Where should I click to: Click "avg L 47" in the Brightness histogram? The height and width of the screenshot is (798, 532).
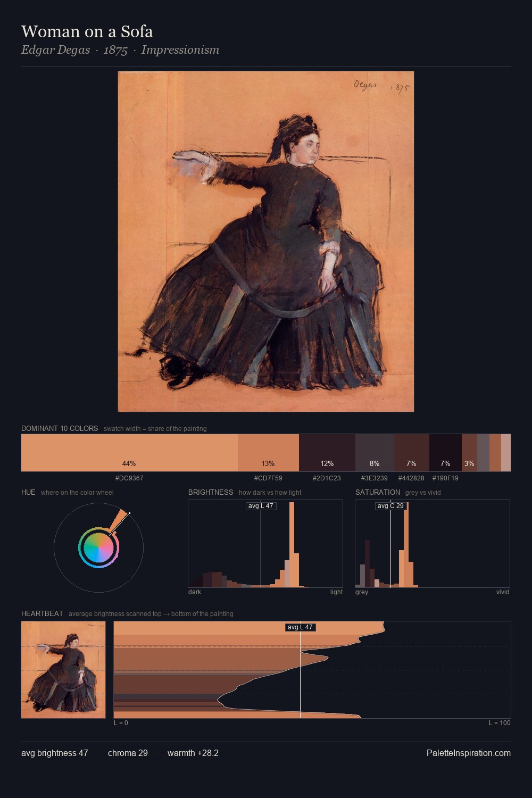pyautogui.click(x=261, y=506)
